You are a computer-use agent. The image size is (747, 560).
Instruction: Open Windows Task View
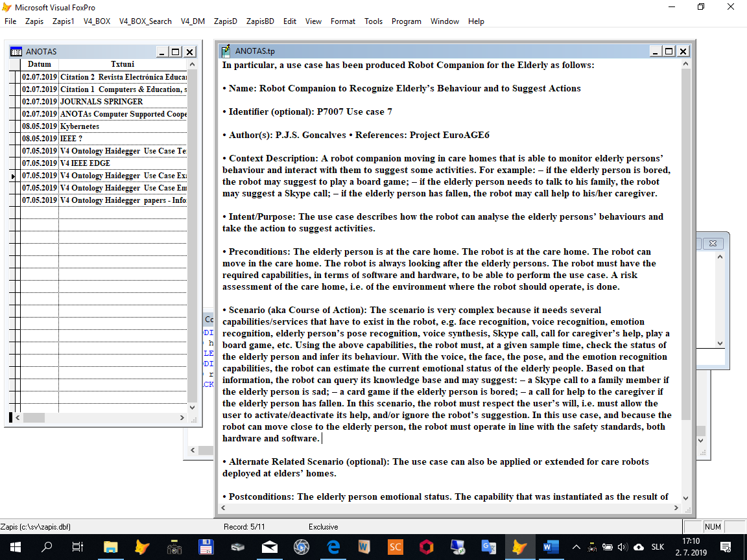(78, 547)
